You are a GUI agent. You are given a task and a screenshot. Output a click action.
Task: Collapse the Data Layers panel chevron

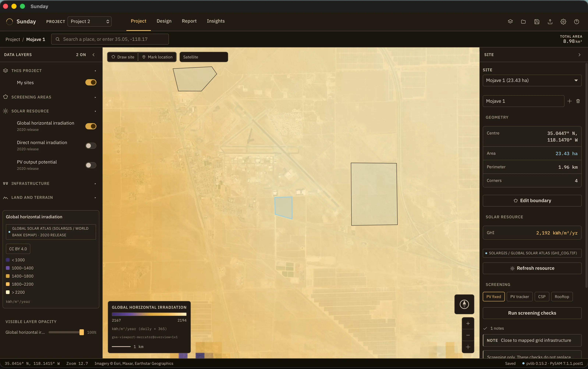tap(93, 55)
